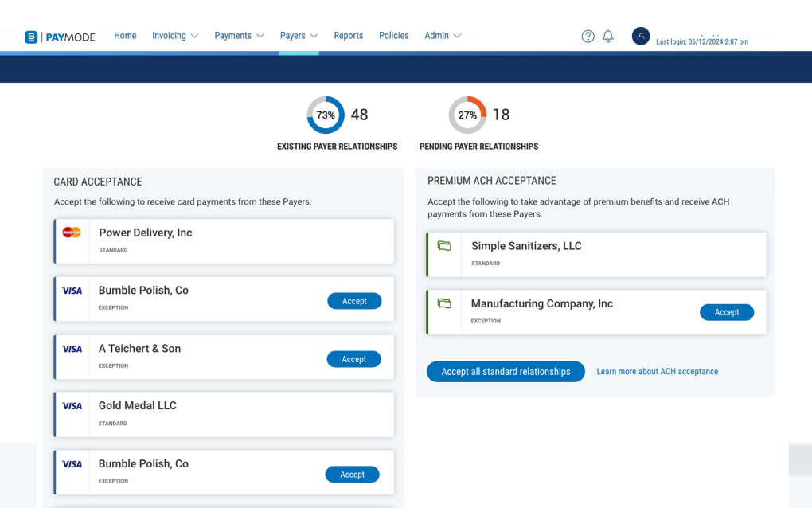Open the Reports menu item
The height and width of the screenshot is (508, 812).
(348, 36)
